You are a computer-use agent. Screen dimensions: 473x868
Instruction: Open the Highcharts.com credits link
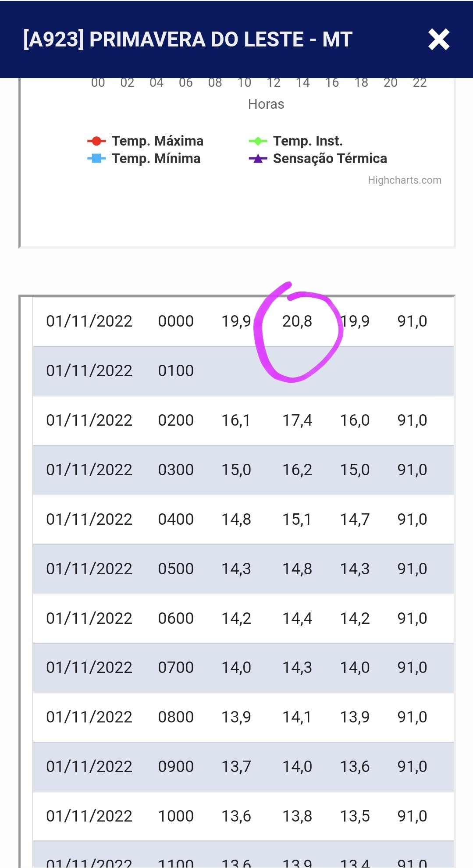pos(404,180)
